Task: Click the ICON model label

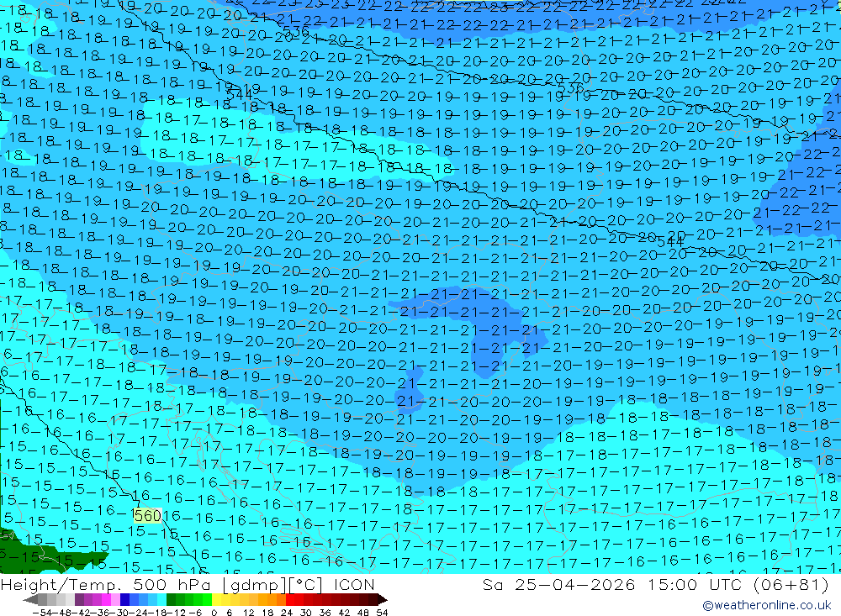Action: [354, 584]
